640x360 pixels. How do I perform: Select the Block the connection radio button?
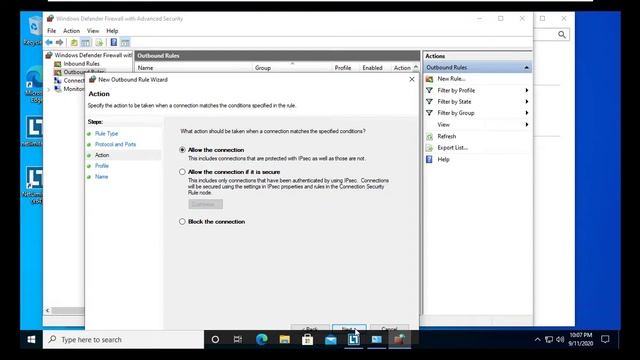point(182,222)
